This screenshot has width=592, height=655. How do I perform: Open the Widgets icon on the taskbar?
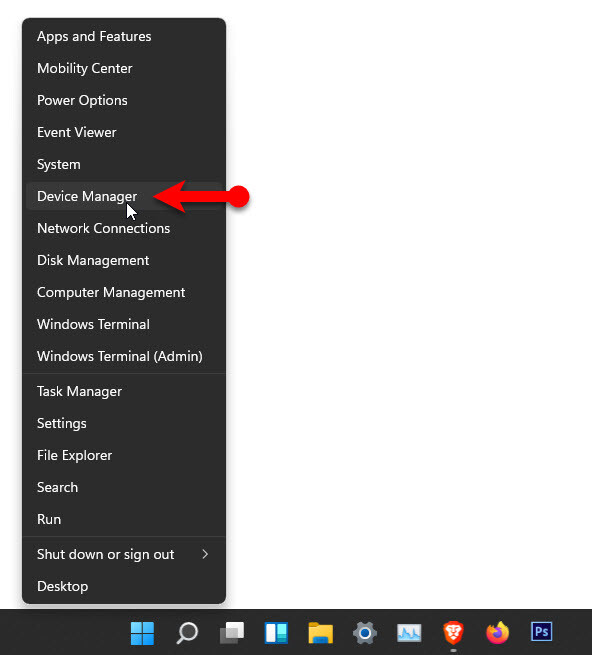[276, 633]
